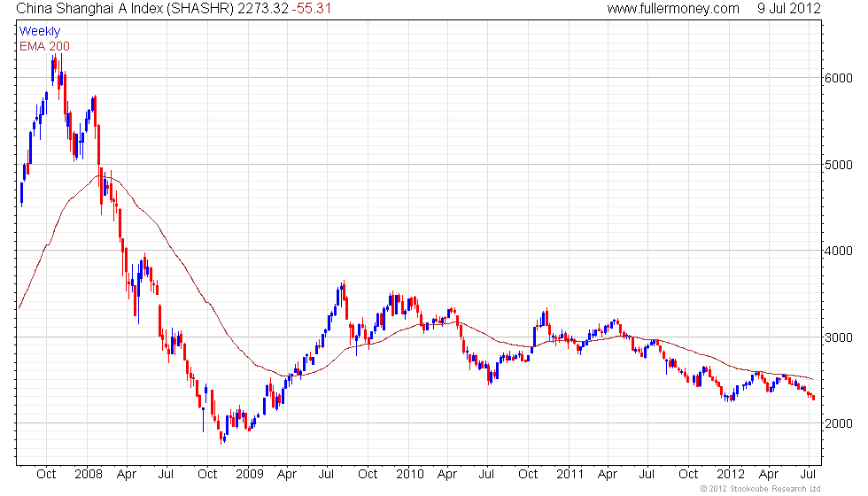
Task: Click the 'Jul' label between 2011 and 2012
Action: point(647,475)
